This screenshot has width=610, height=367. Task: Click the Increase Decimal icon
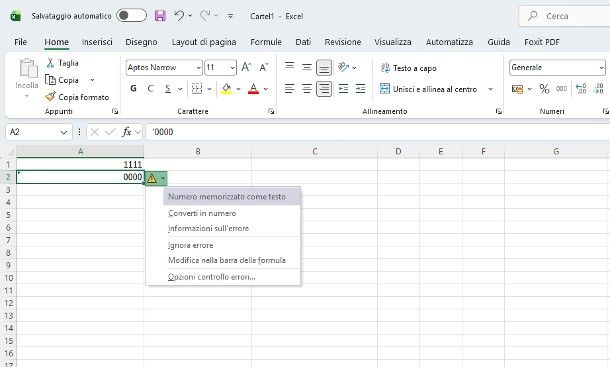[581, 89]
